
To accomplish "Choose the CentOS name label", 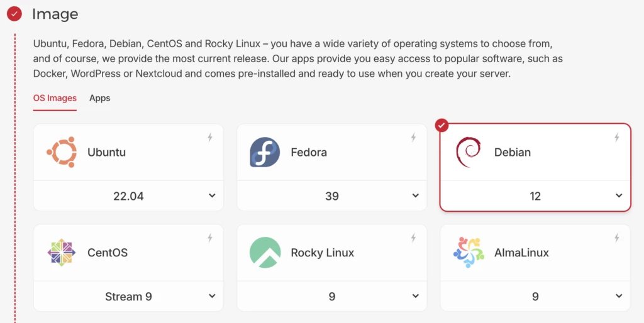I will click(108, 253).
